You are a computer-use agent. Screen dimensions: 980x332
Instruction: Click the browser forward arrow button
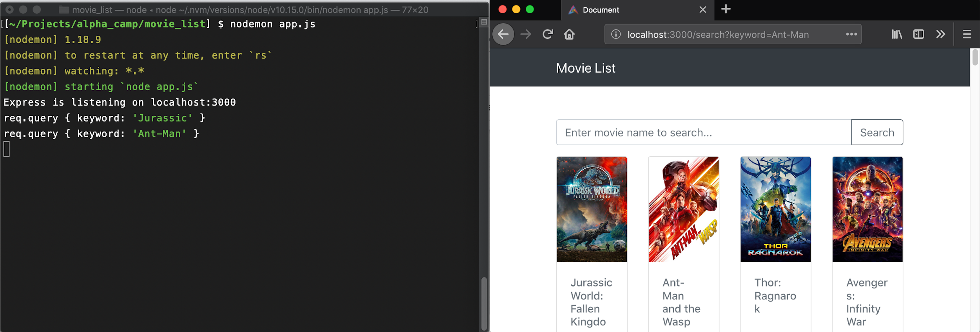(526, 35)
